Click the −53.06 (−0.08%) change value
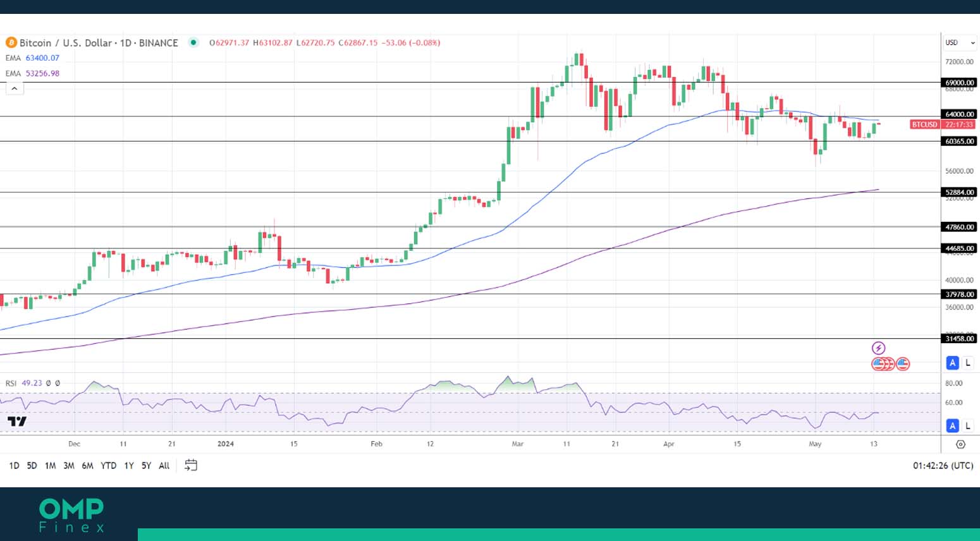This screenshot has width=980, height=541. pos(411,43)
